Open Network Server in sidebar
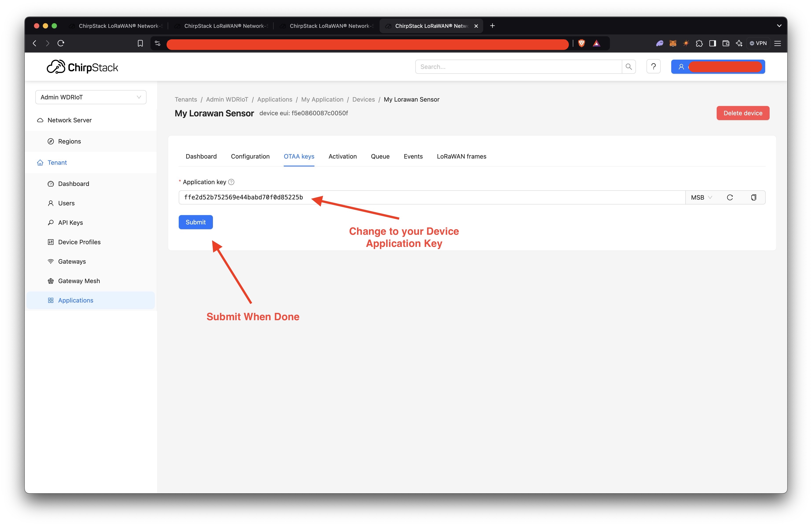 click(x=91, y=120)
